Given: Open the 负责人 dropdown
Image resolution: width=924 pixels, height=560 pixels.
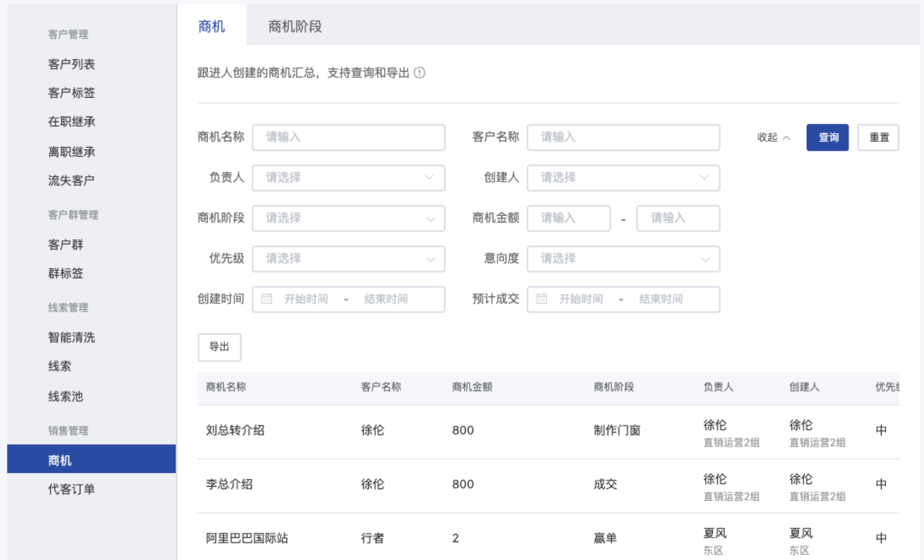Looking at the screenshot, I should pos(349,178).
